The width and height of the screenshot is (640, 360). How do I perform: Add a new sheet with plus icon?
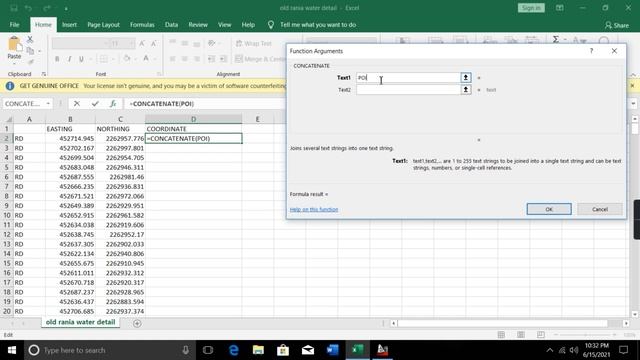[137, 323]
